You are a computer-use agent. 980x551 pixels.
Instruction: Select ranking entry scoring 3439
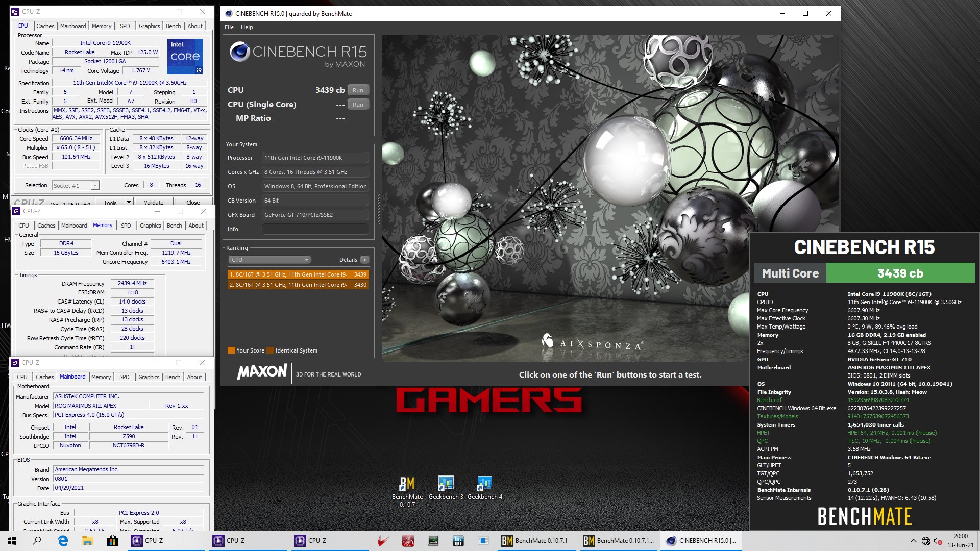pyautogui.click(x=298, y=274)
